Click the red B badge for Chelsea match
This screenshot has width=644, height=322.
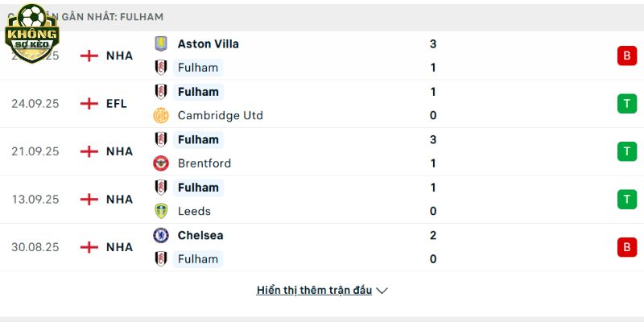point(626,247)
